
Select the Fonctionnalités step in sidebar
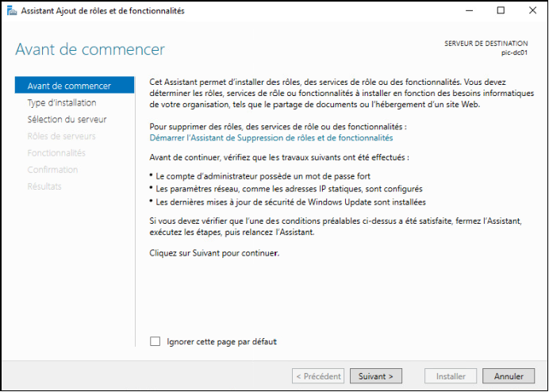pyautogui.click(x=56, y=153)
